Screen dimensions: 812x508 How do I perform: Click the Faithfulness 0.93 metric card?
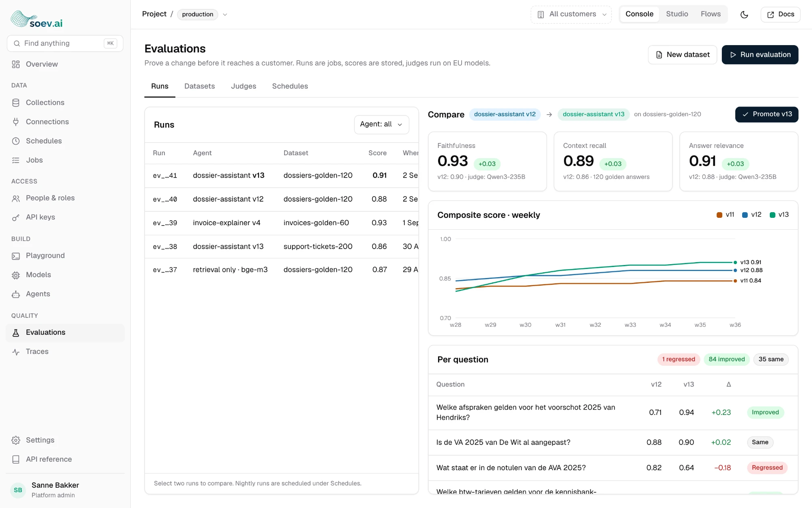pos(487,161)
